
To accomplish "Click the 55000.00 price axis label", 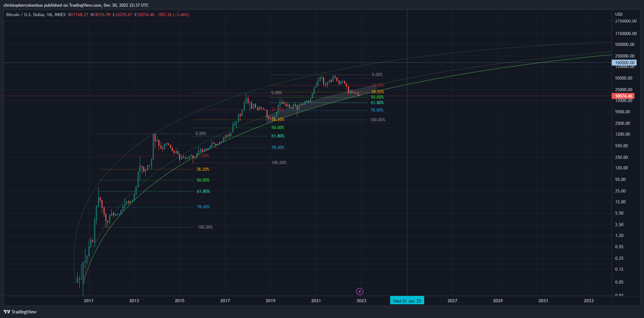I will [624, 78].
